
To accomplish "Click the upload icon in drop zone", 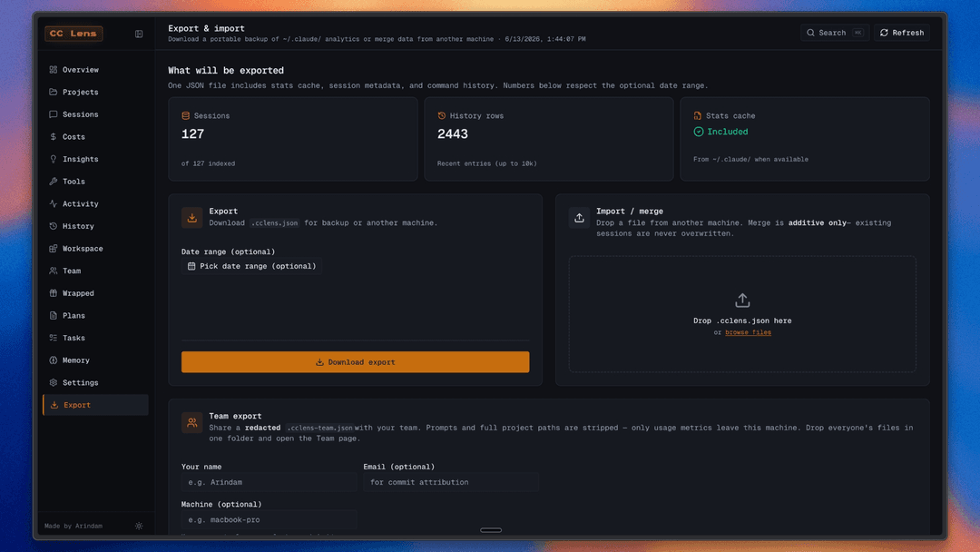I will 742,301.
